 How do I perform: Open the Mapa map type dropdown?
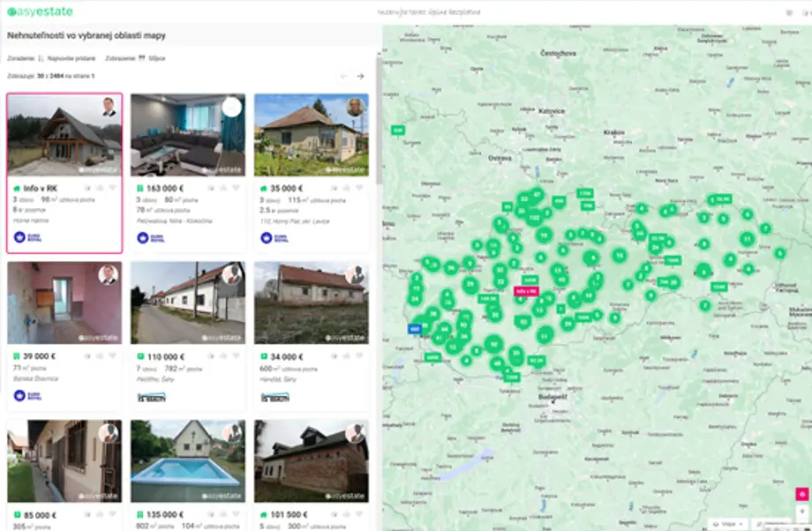tap(727, 524)
